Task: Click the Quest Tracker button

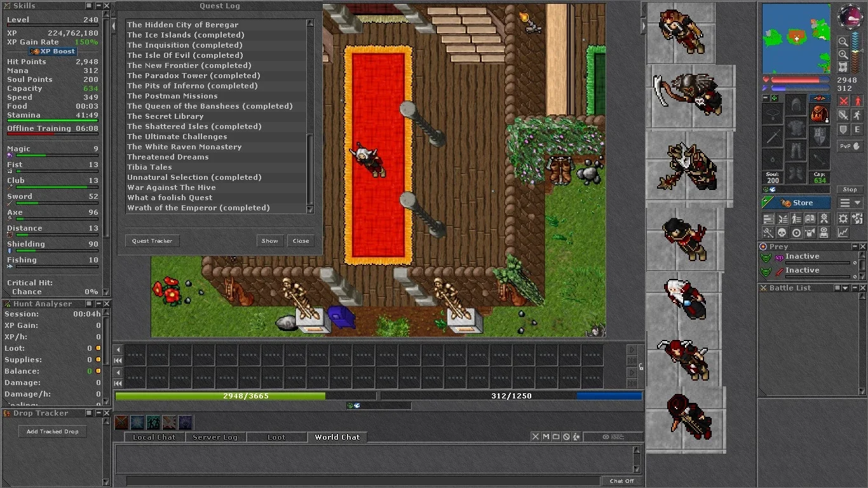Action: (153, 241)
